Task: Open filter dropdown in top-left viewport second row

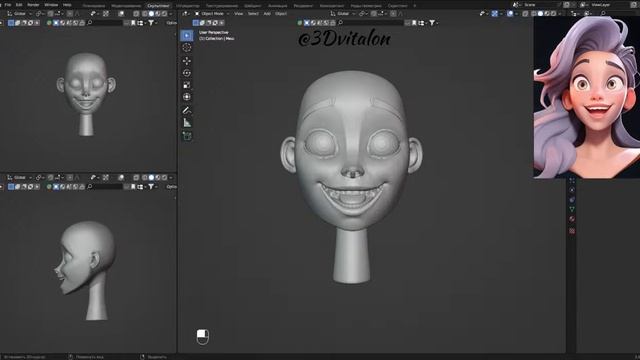Action: pos(153,23)
